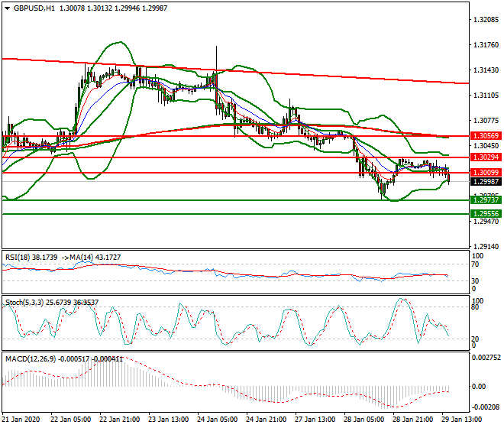Click the 28 Jan 21:00 time axis label
The height and width of the screenshot is (428, 504).
click(412, 420)
